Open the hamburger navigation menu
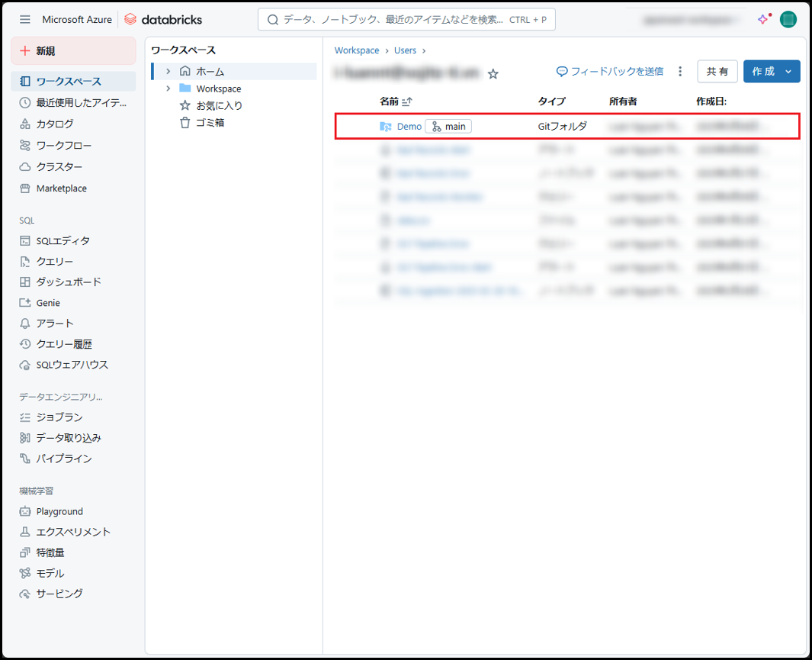812x660 pixels. click(25, 20)
